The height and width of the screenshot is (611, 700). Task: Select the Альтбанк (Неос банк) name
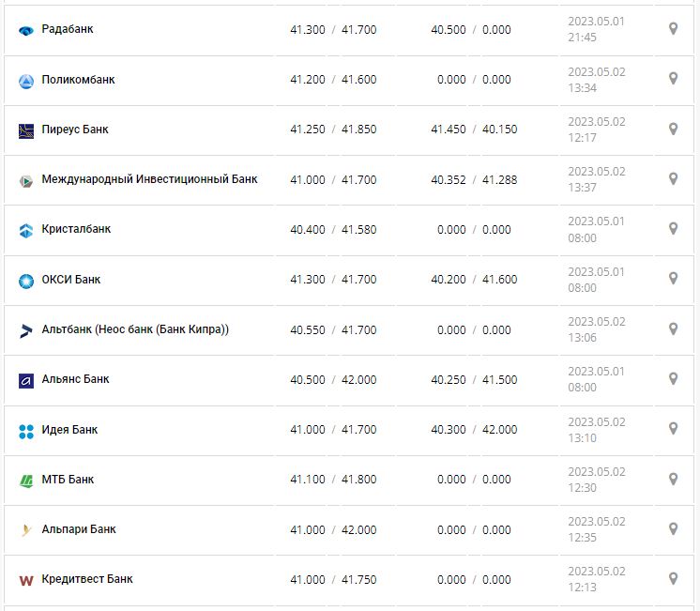(x=135, y=329)
